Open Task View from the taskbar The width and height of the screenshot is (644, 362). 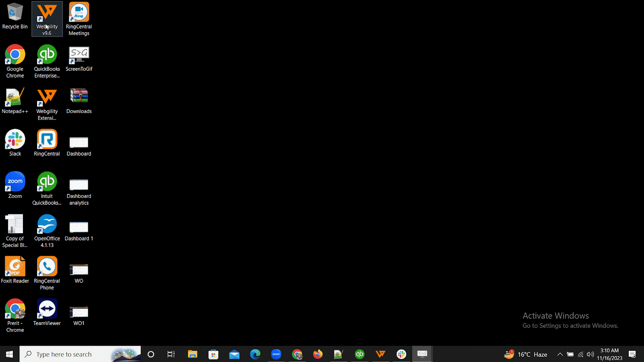pyautogui.click(x=171, y=354)
